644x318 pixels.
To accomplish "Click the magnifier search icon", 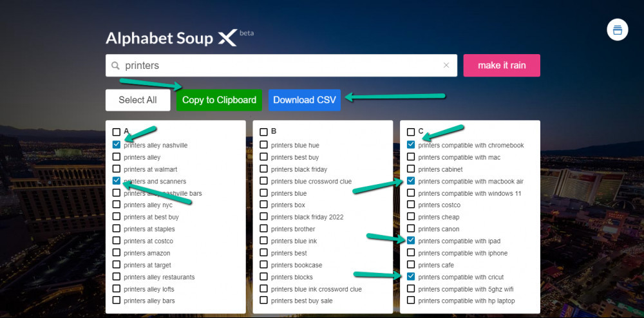I will tap(116, 66).
